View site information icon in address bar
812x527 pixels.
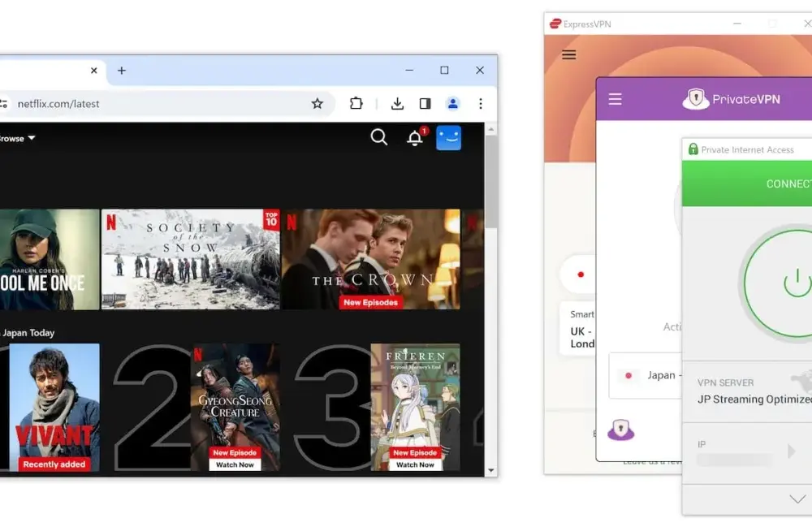(3, 104)
